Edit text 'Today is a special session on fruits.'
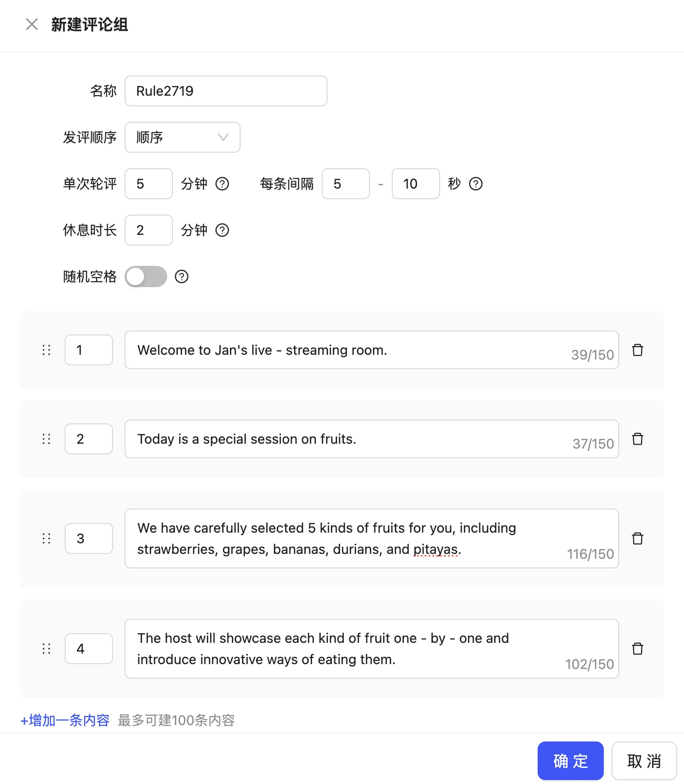 pyautogui.click(x=372, y=439)
